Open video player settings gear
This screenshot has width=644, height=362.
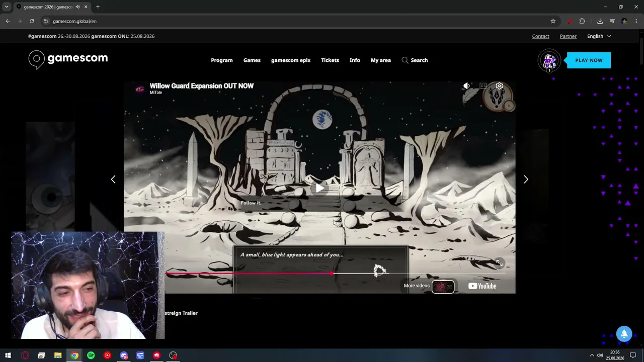(499, 86)
